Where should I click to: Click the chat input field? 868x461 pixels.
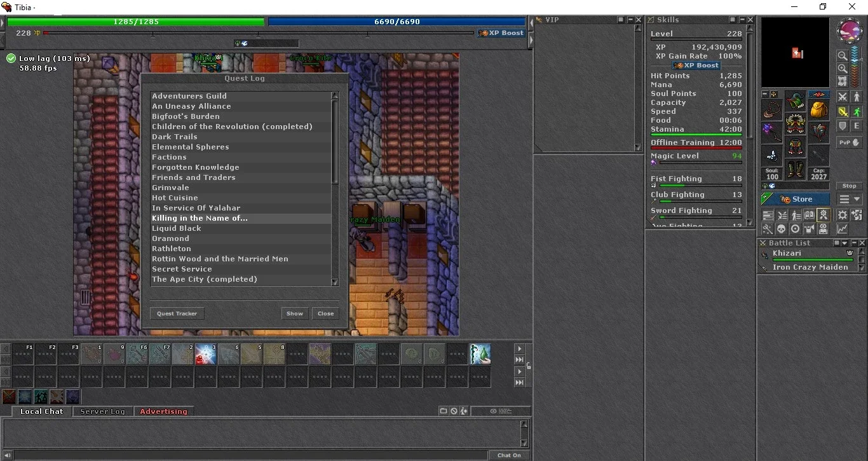click(251, 455)
